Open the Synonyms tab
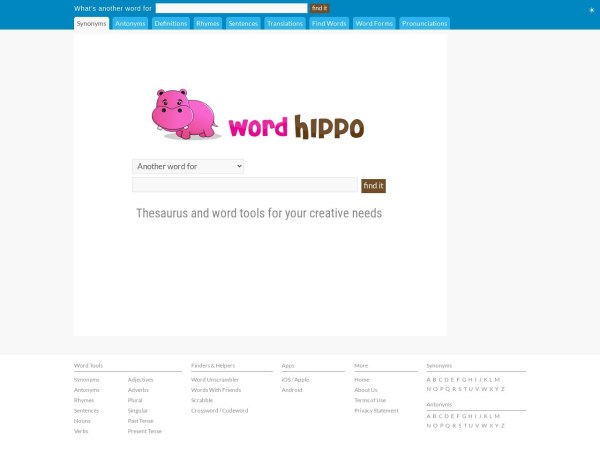The image size is (600, 450). [x=91, y=23]
